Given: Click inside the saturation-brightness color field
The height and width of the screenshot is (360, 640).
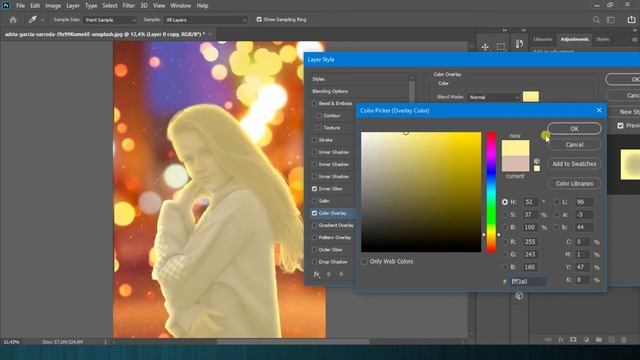Looking at the screenshot, I should pos(421,192).
